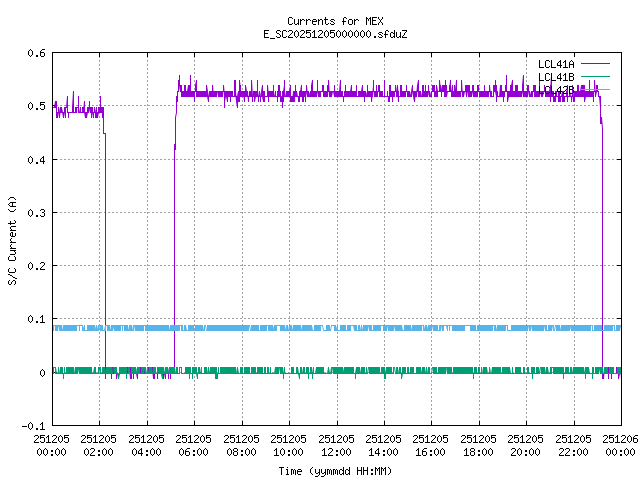The image size is (640, 480).
Task: Click the LCL41B legend label
Action: (x=556, y=77)
